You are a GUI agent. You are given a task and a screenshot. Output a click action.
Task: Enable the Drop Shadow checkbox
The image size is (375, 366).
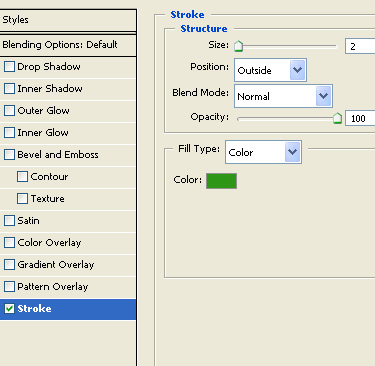coord(9,67)
